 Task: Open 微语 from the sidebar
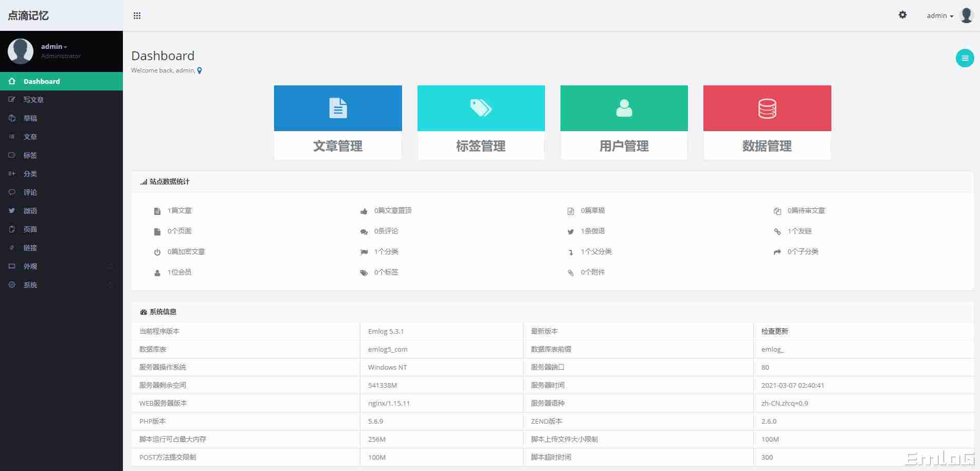point(30,211)
